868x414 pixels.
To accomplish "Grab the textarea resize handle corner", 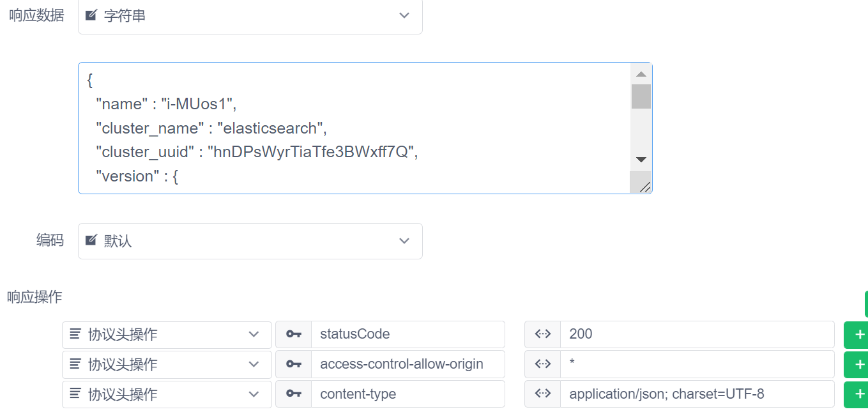I will 645,187.
